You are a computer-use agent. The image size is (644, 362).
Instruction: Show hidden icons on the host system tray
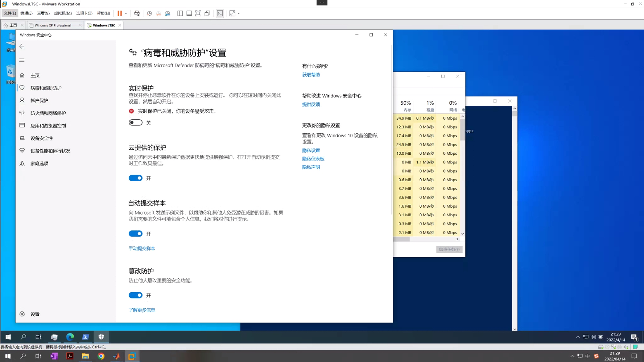pos(572,356)
